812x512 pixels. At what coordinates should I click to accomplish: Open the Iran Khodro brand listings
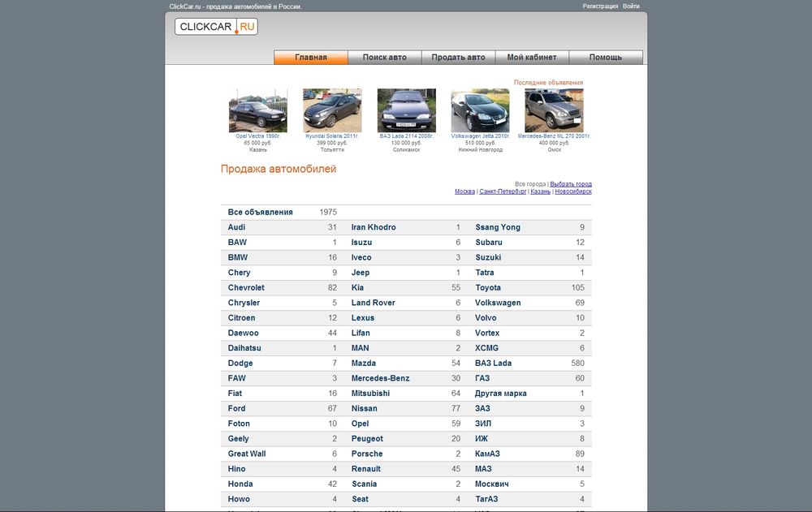374,227
